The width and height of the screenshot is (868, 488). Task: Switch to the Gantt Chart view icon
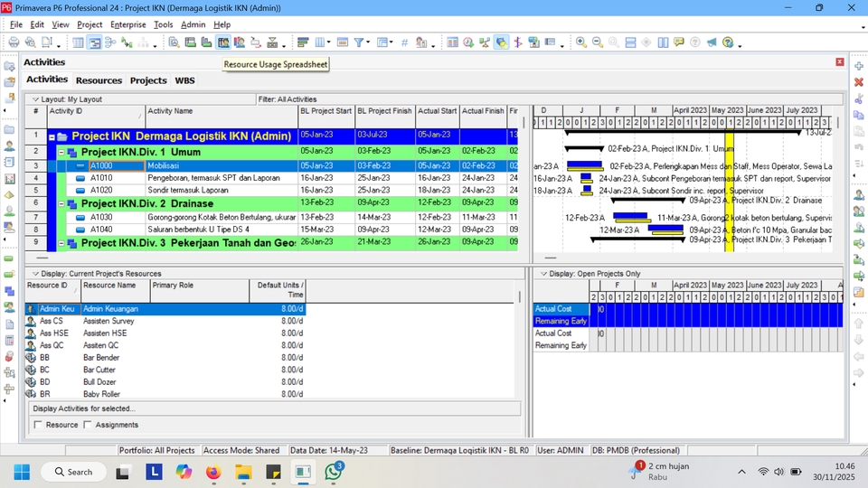94,42
